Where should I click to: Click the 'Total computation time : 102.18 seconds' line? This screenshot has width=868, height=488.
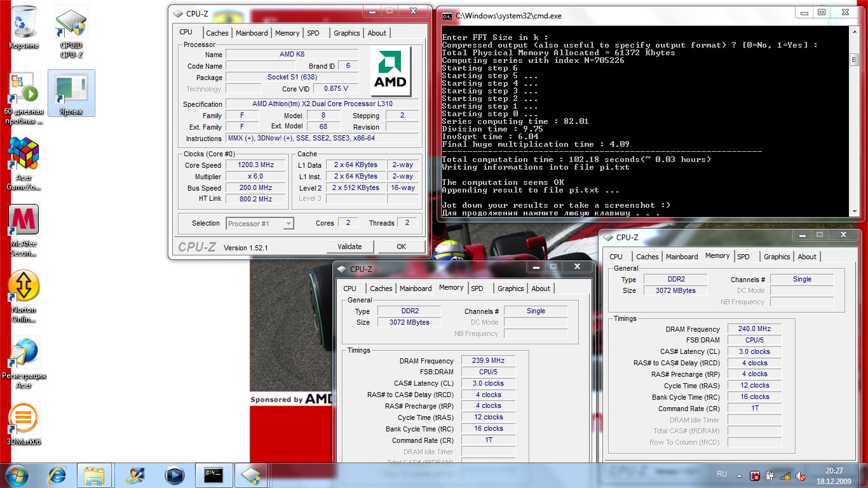coord(576,159)
